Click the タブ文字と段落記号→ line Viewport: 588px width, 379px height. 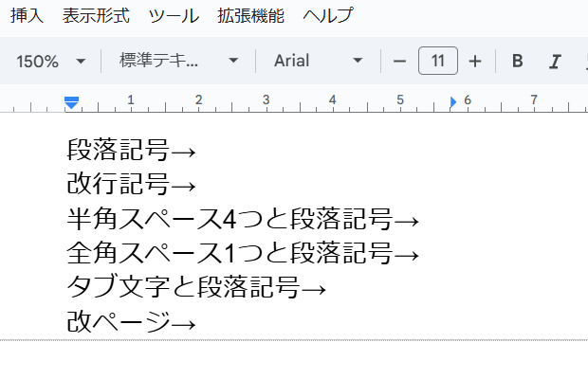pos(196,288)
